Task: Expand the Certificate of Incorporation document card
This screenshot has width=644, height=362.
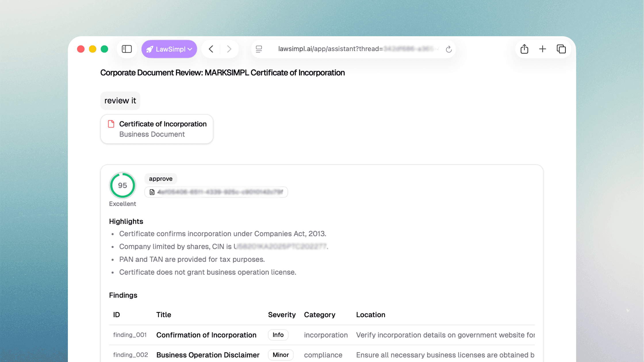Action: pyautogui.click(x=157, y=129)
